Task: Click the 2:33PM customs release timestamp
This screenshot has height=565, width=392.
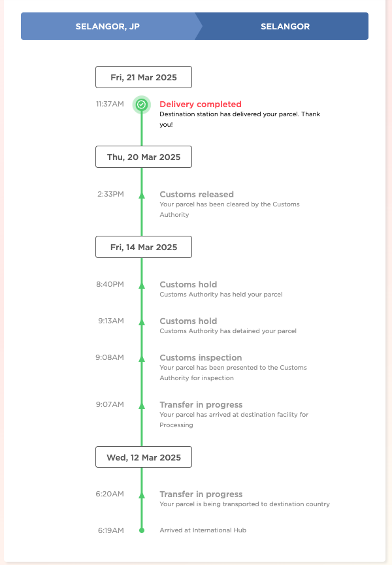Action: coord(110,194)
